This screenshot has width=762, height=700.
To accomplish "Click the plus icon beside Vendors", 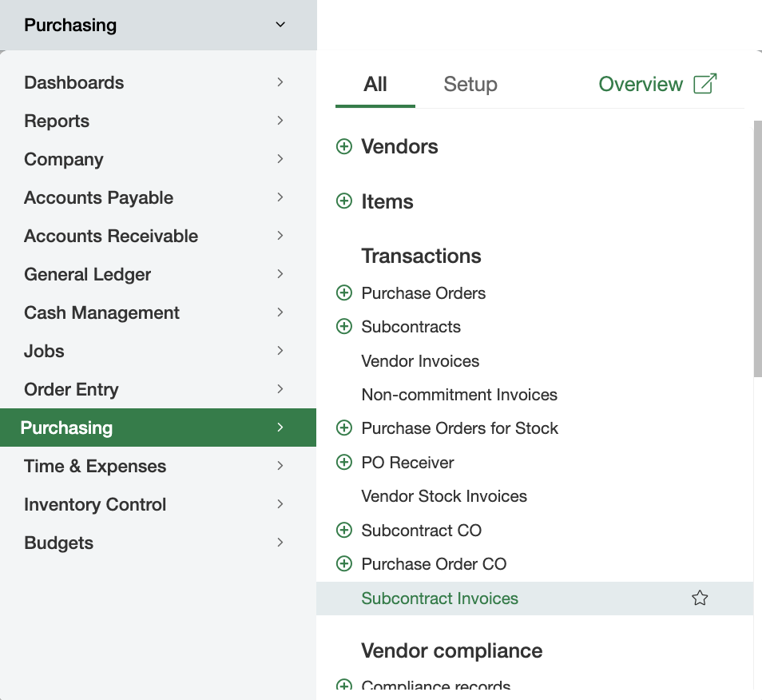I will [344, 146].
